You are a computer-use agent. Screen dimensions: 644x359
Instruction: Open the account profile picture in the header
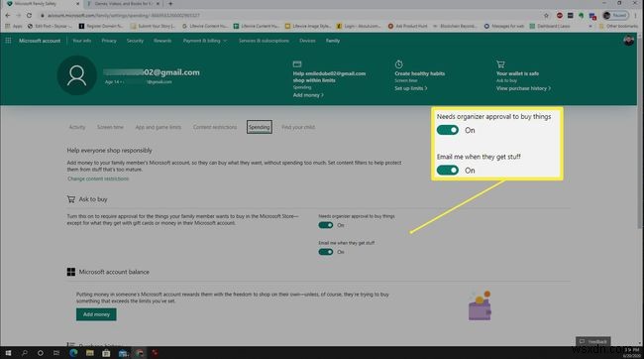[x=628, y=41]
